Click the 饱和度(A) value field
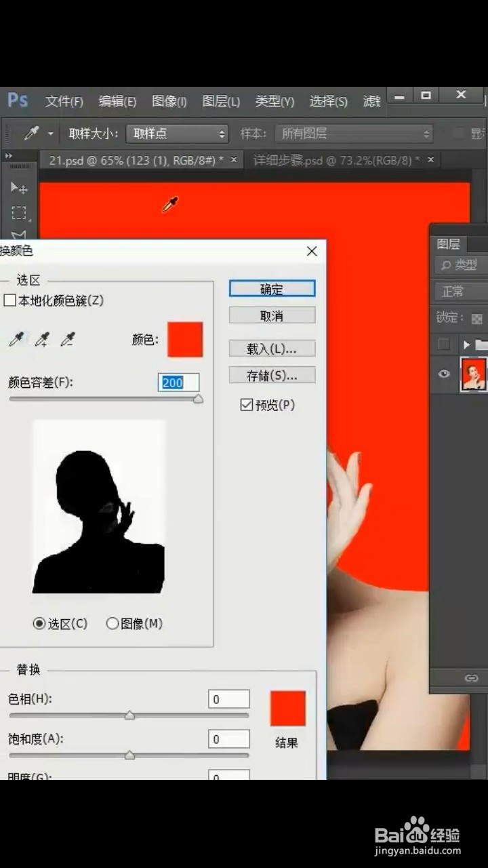This screenshot has width=488, height=868. 229,739
